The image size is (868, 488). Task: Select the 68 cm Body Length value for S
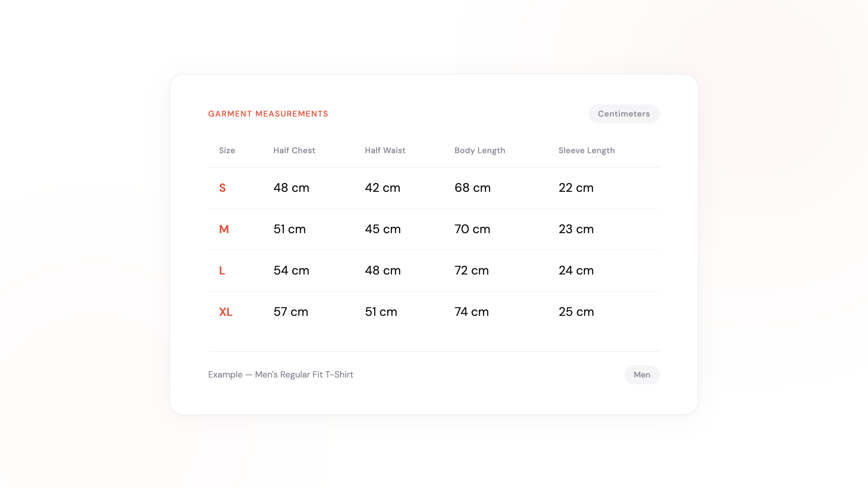[472, 188]
